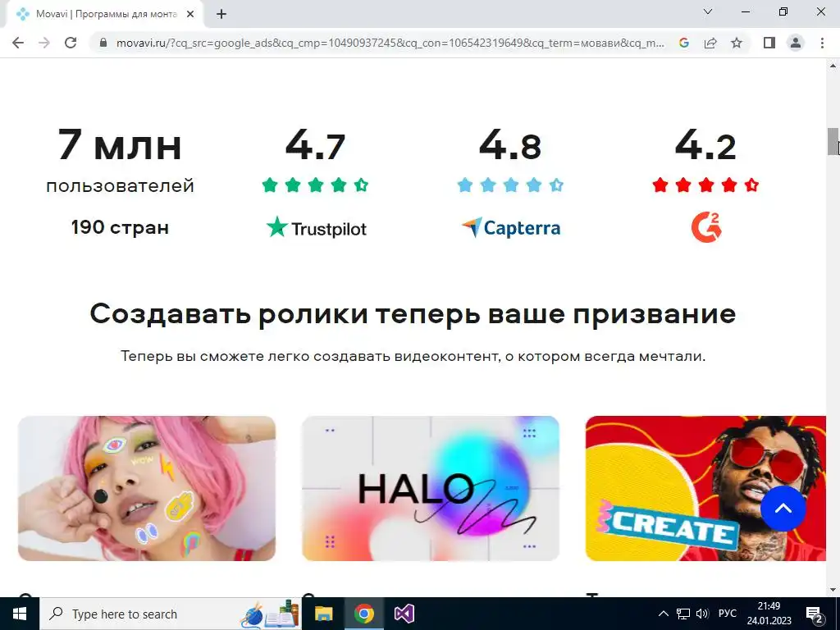Reload the page with the refresh icon
Screen dimensions: 840x630
click(x=71, y=43)
